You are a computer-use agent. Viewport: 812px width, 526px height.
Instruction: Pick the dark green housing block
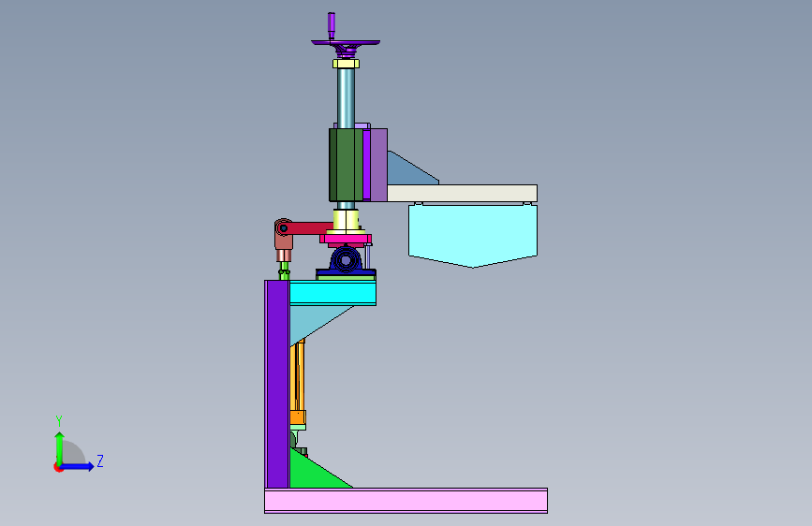point(346,165)
